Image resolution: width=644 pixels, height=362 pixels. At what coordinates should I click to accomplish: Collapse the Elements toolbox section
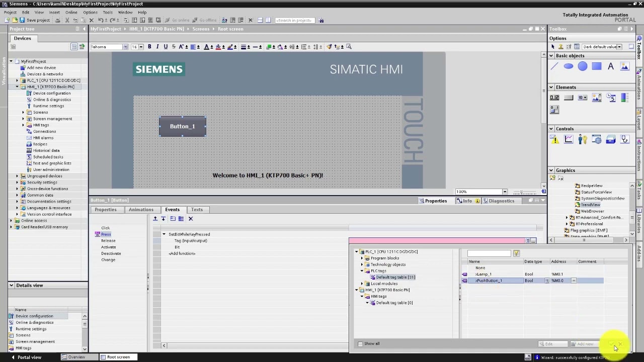pos(551,87)
